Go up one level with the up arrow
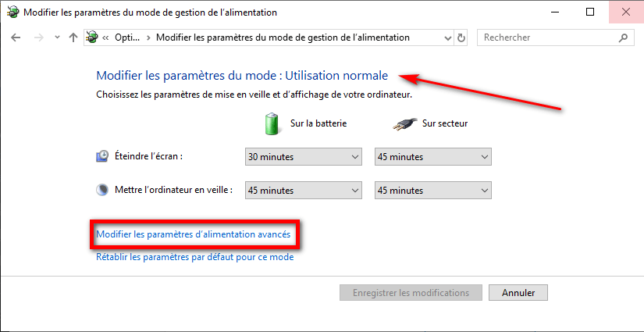This screenshot has height=332, width=644. pos(73,37)
